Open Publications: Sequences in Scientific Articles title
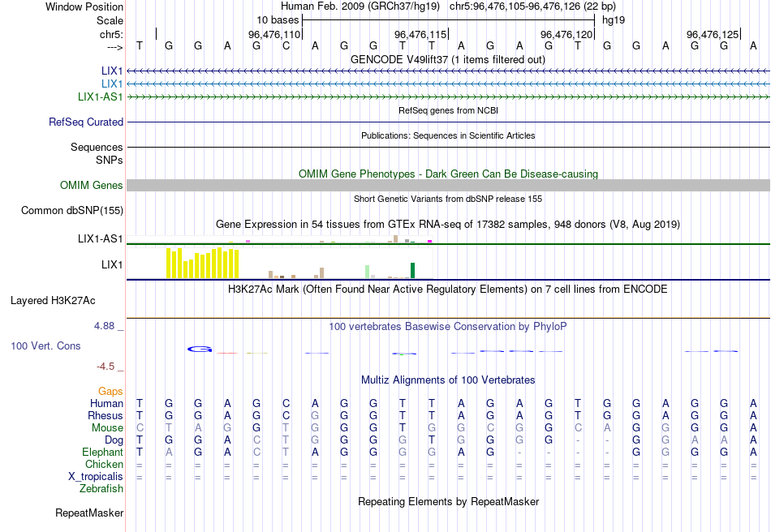Viewport: 771px width, 532px height. [x=448, y=135]
